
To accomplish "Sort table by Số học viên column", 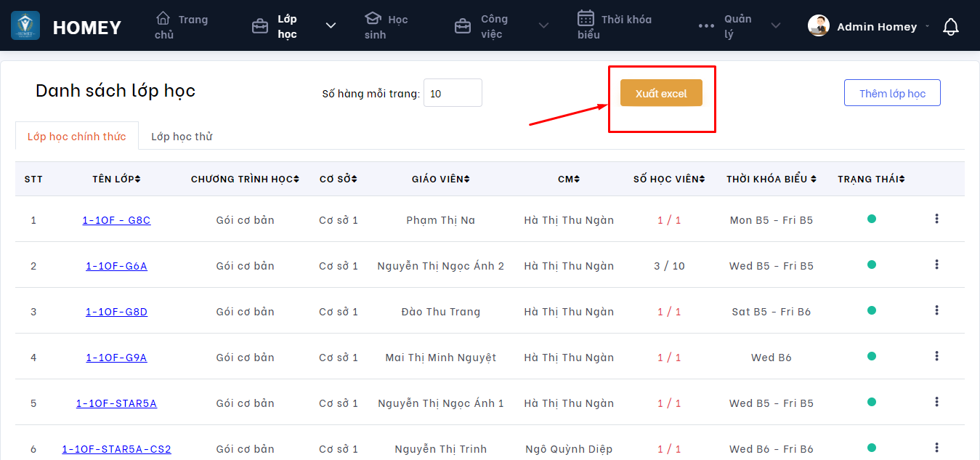I will [668, 179].
